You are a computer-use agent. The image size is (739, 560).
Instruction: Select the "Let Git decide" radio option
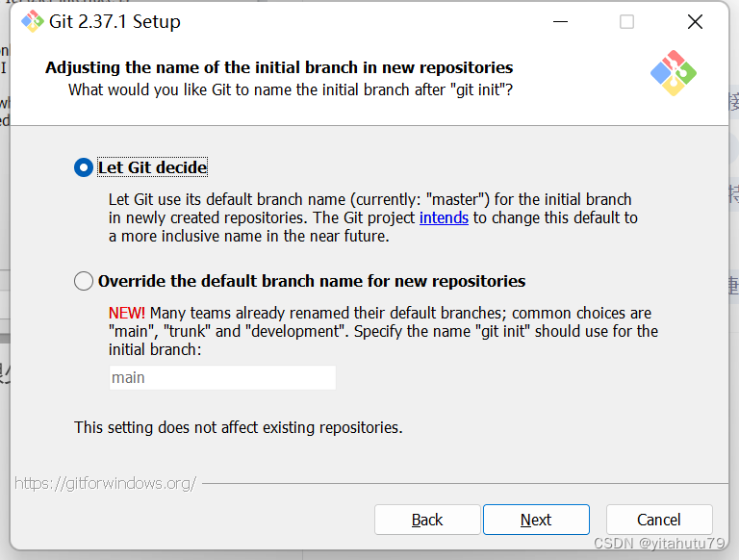84,167
